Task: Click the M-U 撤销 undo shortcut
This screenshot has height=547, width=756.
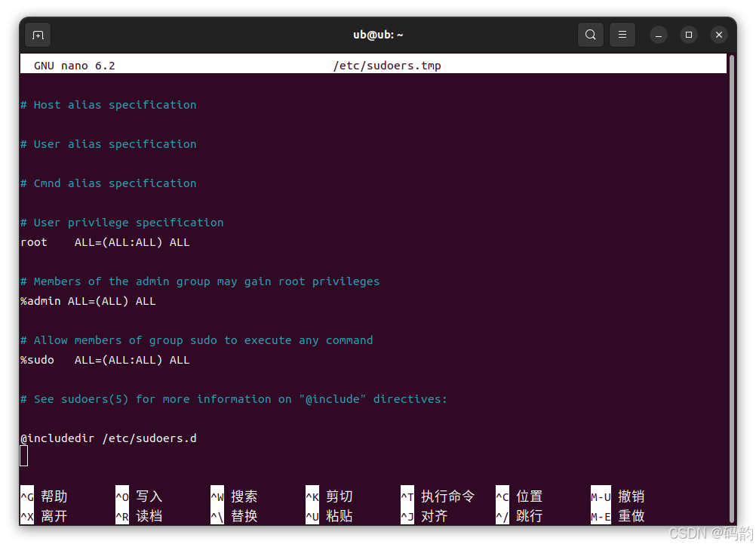Action: tap(619, 496)
